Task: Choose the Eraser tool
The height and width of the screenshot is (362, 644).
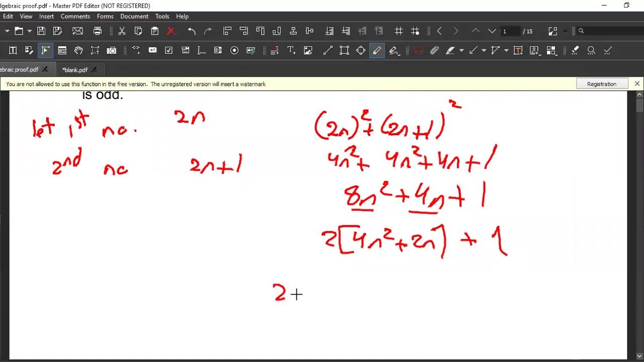Action: pos(575,50)
